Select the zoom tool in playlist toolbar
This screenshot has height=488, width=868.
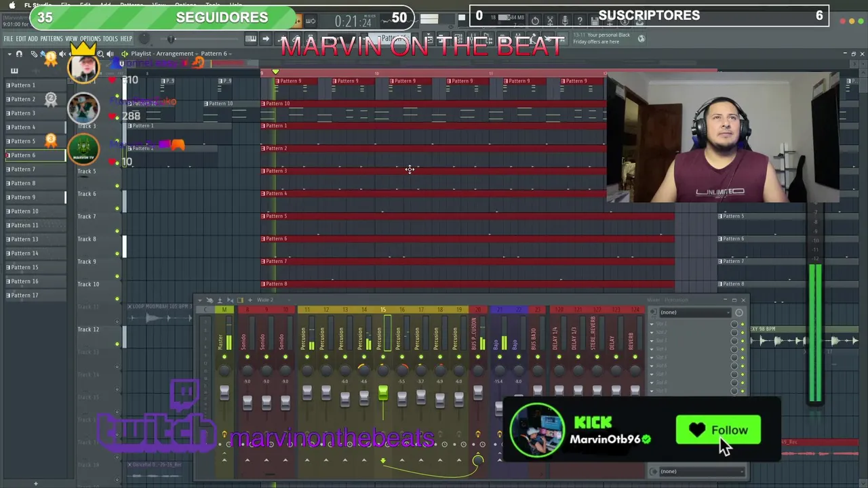(100, 54)
